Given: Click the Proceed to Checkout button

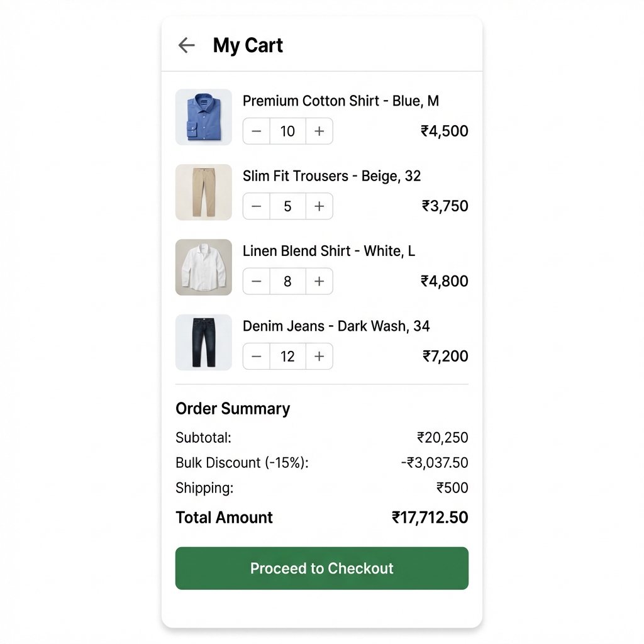Looking at the screenshot, I should coord(321,568).
